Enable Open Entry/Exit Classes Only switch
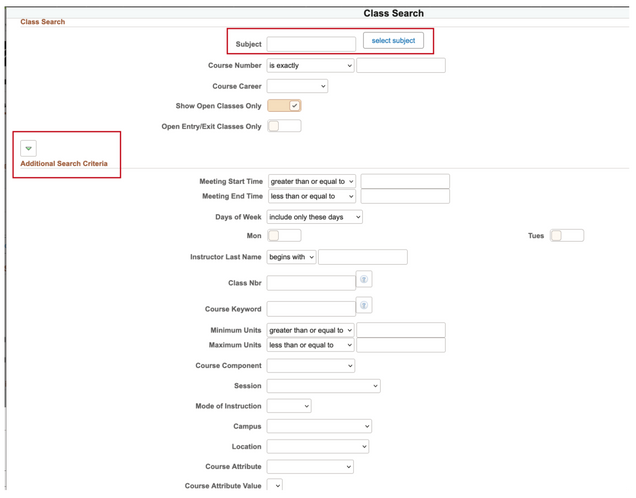 click(284, 126)
